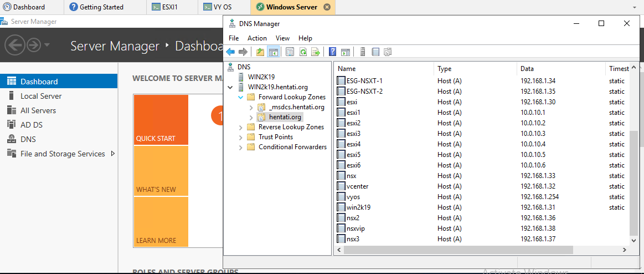Open the DNS Manager Help menu

[305, 38]
